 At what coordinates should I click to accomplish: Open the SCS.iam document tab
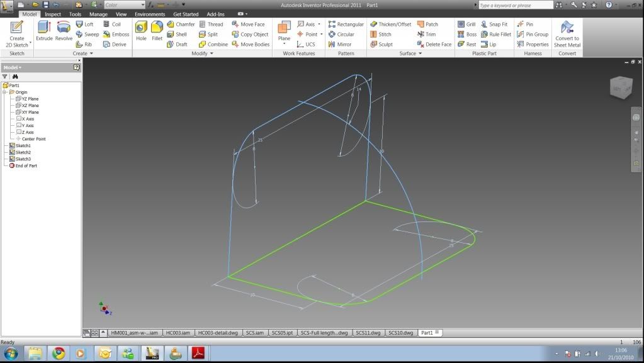(x=254, y=332)
